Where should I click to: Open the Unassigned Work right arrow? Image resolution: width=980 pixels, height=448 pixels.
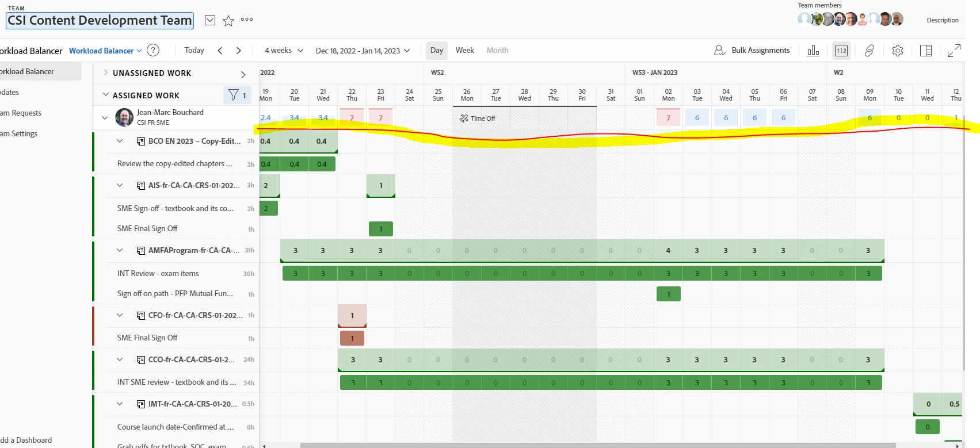point(243,74)
